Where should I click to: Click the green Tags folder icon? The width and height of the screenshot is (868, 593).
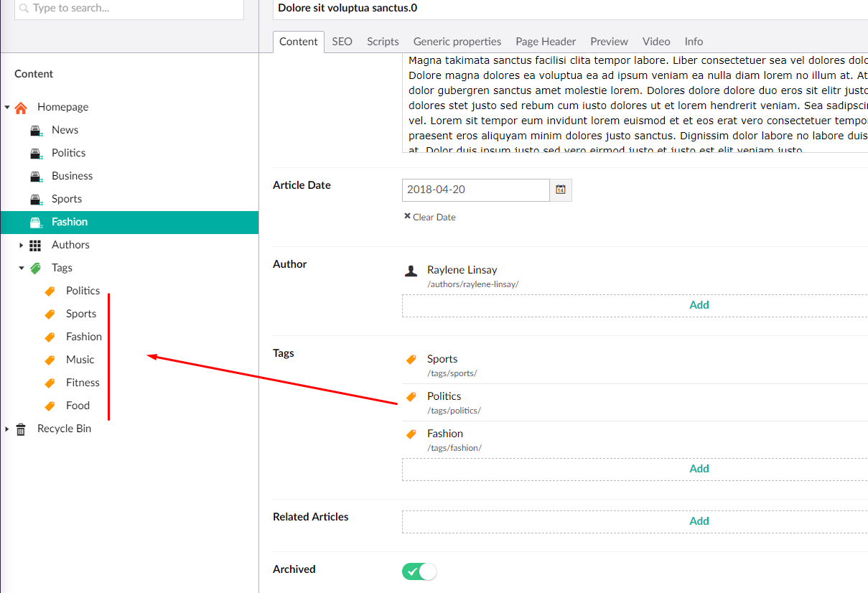[x=35, y=268]
